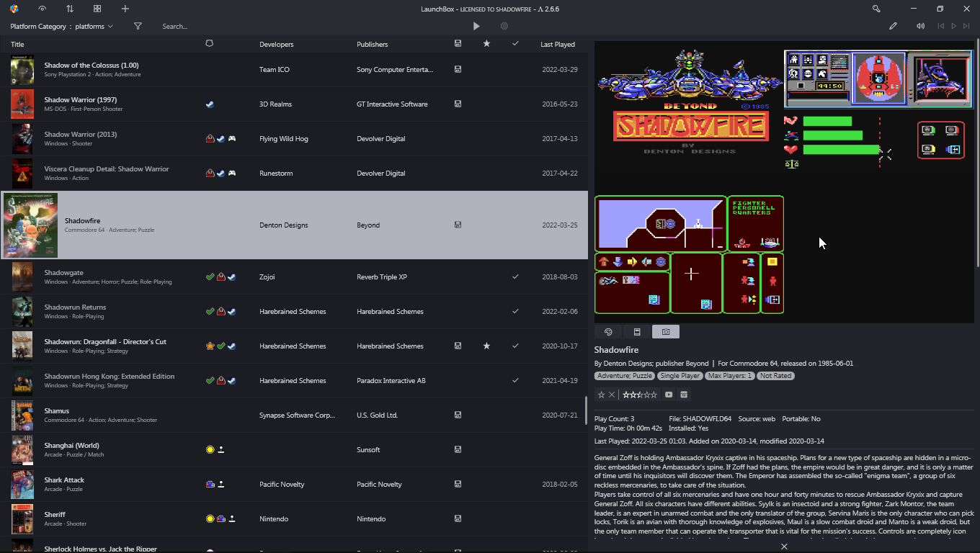The image size is (980, 553).
Task: Click disk icon in Sheriff row
Action: 458,519
